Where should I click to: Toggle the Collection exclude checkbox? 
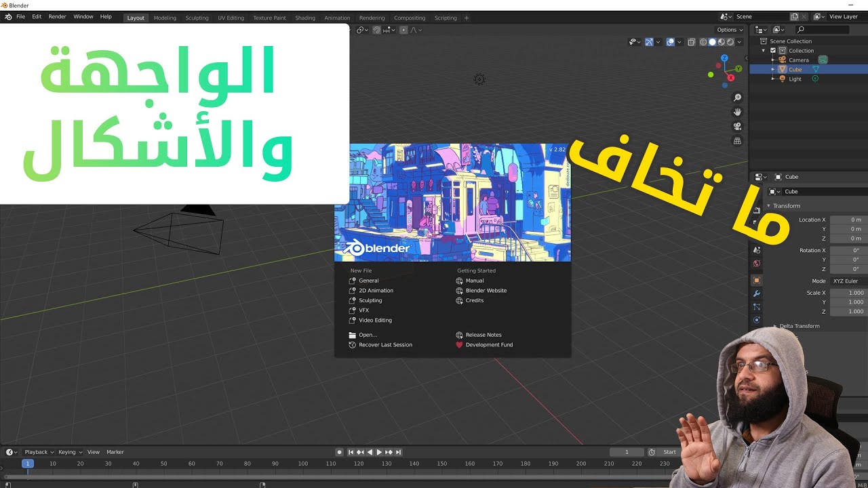pos(772,50)
